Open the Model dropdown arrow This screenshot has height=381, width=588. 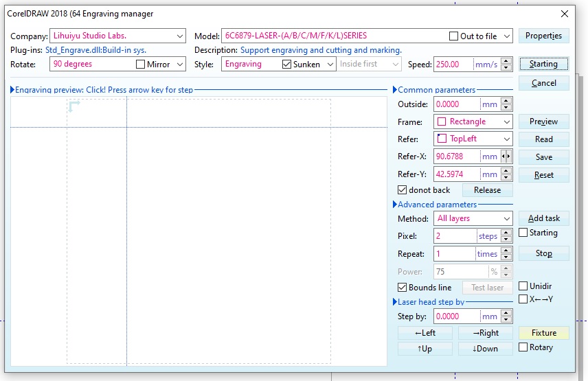507,36
